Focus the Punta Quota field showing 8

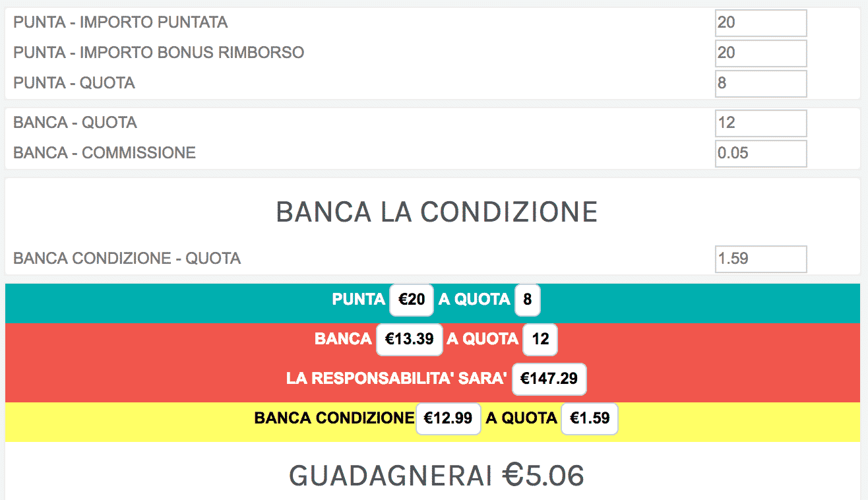coord(761,84)
